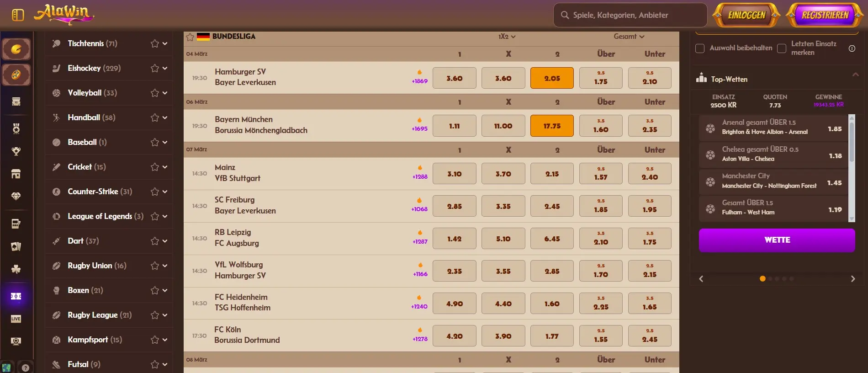
Task: Click the Tischtennis paddle icon
Action: click(x=56, y=43)
